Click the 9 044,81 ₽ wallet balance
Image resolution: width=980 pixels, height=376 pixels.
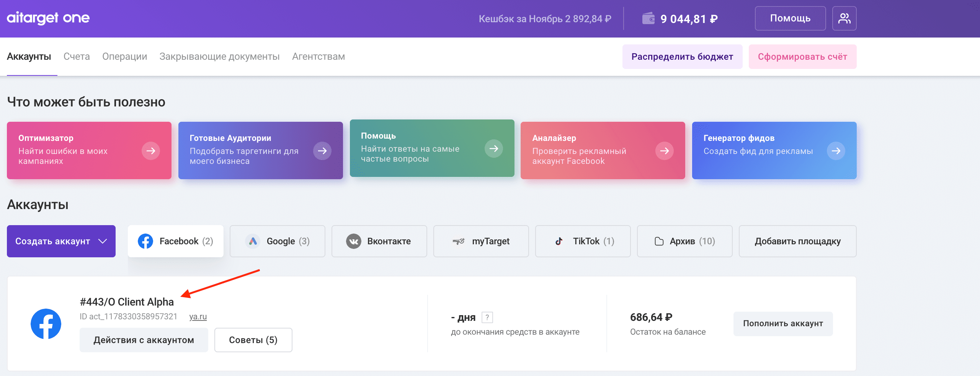click(x=689, y=19)
